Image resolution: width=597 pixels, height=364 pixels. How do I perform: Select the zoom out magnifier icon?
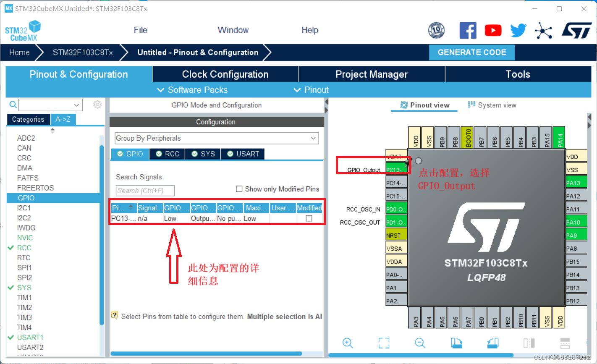(x=420, y=343)
